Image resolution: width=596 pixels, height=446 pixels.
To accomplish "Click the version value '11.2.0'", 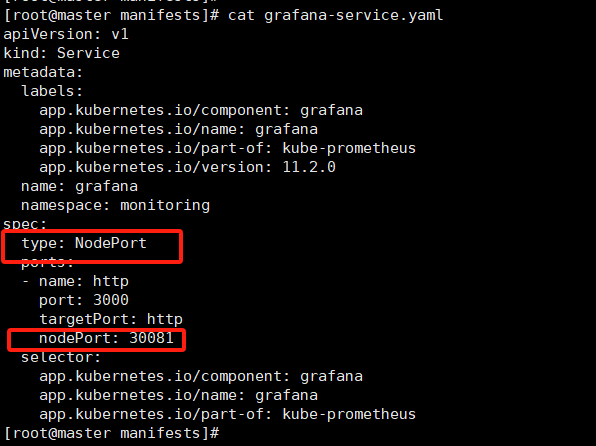I will tap(309, 167).
